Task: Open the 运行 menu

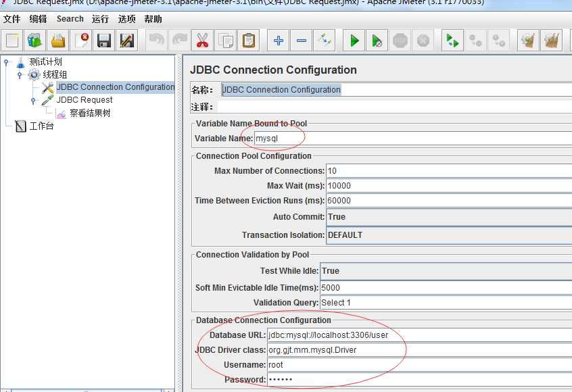Action: pos(100,19)
